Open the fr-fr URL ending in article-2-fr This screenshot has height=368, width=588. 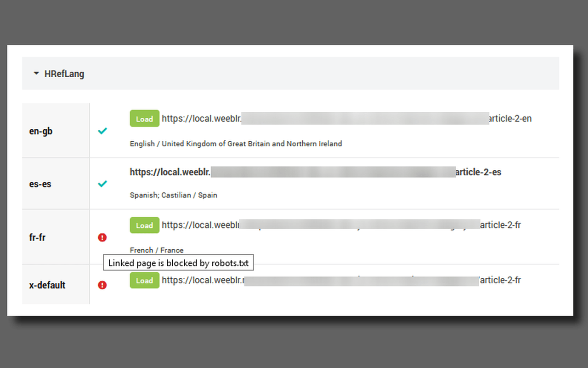click(341, 225)
